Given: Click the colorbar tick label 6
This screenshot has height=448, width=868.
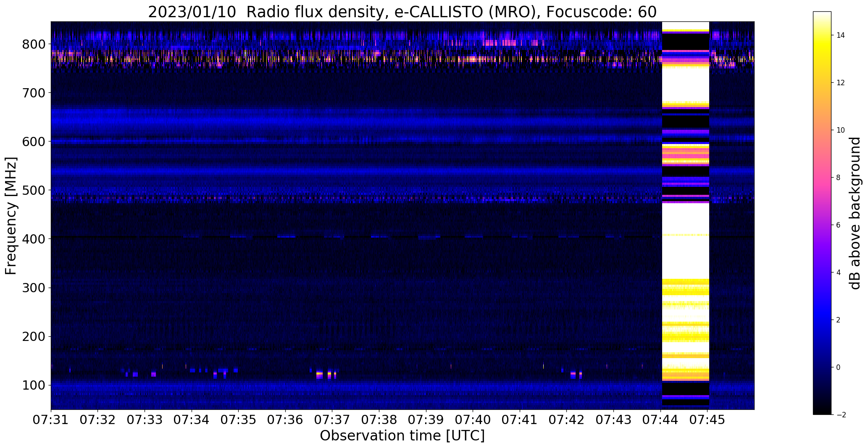Looking at the screenshot, I should 838,225.
